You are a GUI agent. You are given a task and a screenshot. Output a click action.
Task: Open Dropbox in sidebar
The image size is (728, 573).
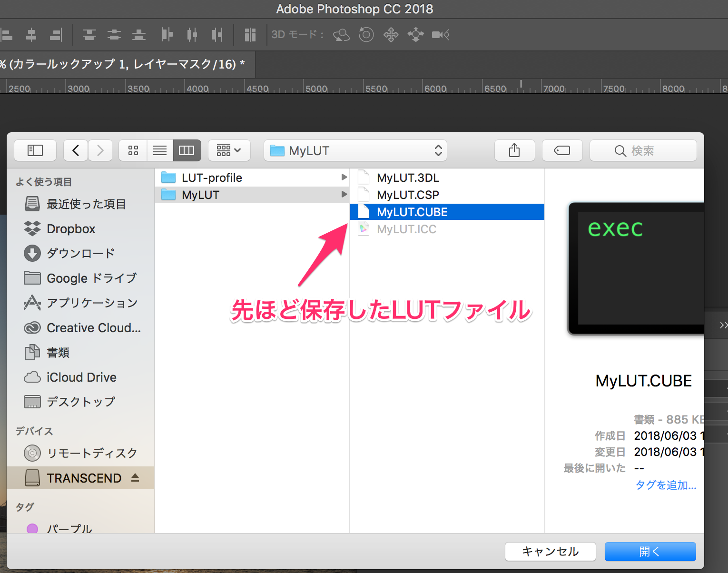tap(80, 229)
